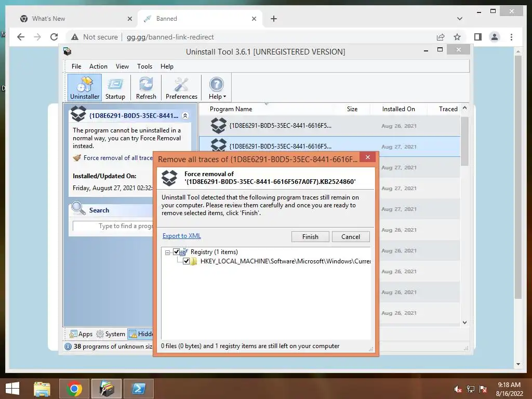Go back in Chrome

[21, 37]
